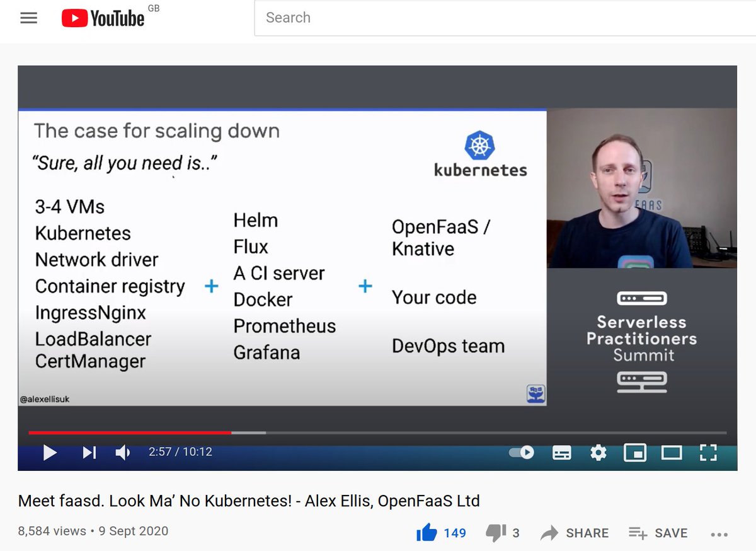Open the more actions ellipsis menu

(x=719, y=534)
